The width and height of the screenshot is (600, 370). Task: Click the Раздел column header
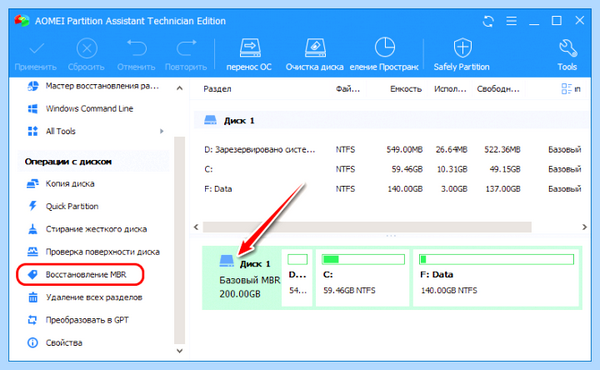coord(217,89)
